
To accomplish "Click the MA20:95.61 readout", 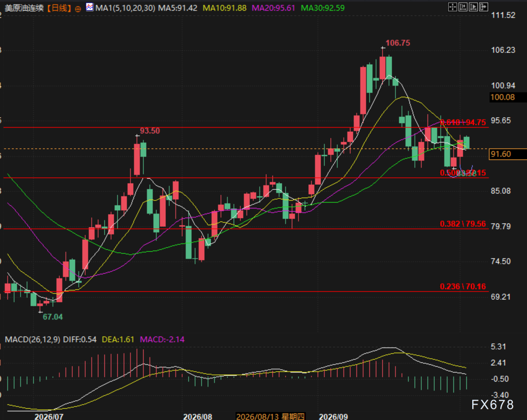I will [274, 8].
